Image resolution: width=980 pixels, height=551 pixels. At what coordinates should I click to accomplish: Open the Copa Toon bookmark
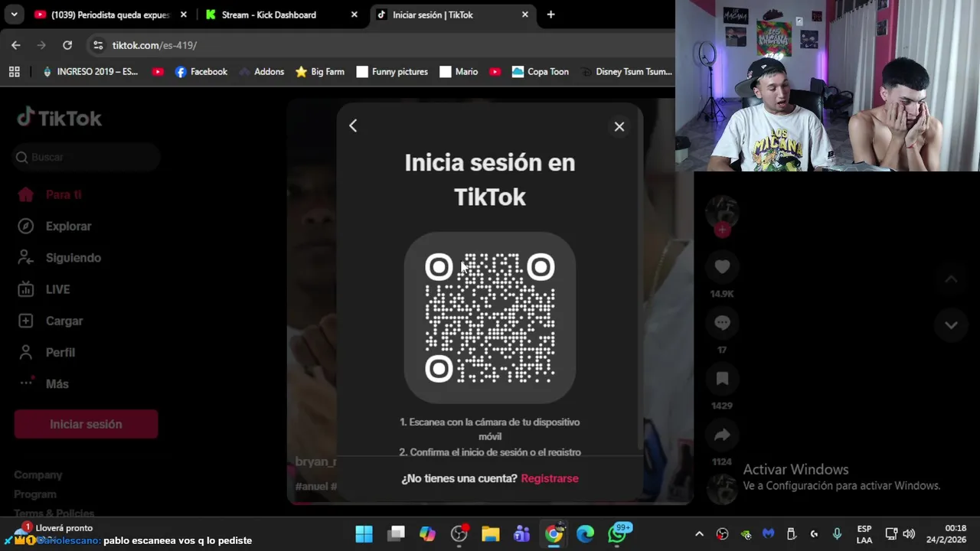point(541,71)
